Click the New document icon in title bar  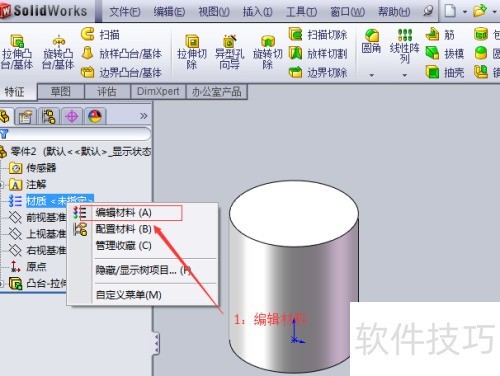[x=450, y=11]
